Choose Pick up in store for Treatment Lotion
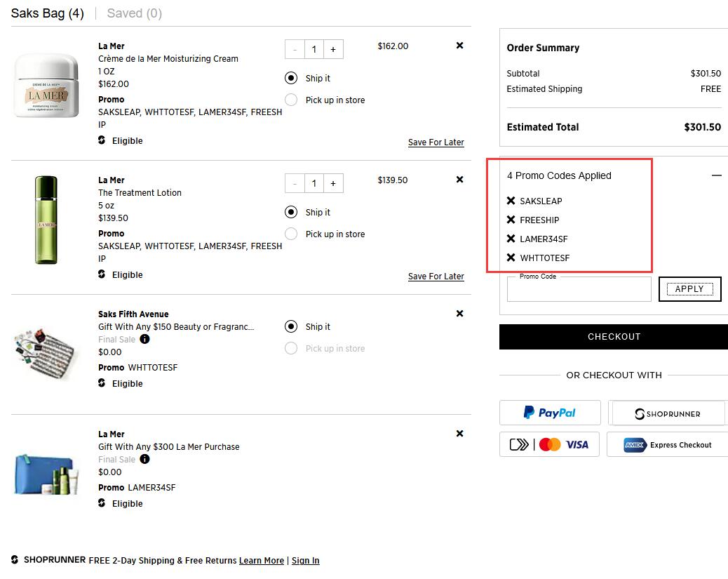 291,234
